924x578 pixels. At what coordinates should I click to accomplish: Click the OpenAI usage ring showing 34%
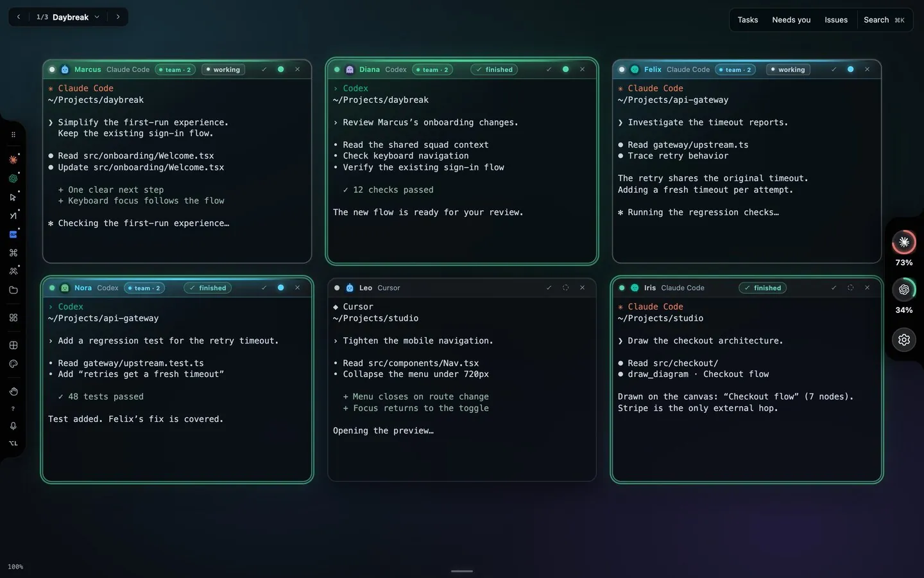[x=903, y=290]
